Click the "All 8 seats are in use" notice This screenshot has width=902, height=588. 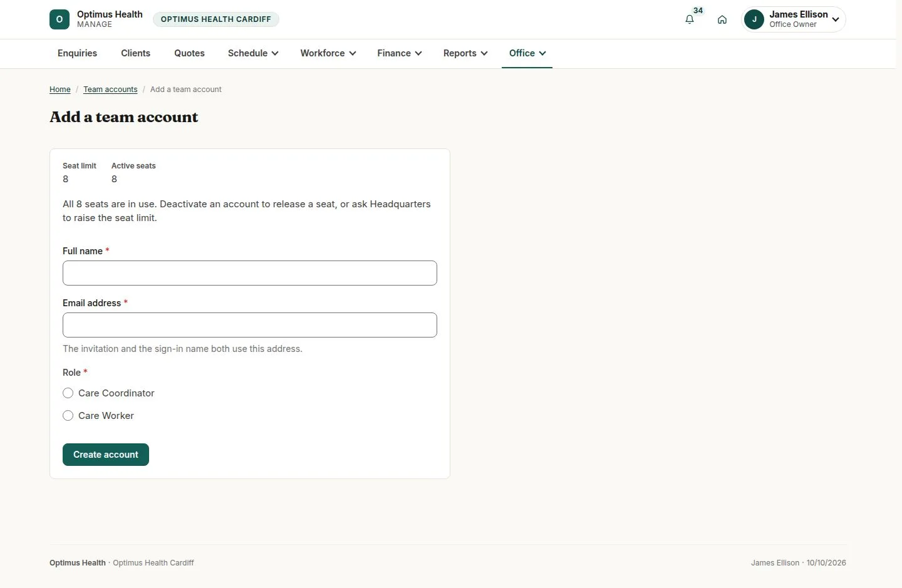click(x=247, y=211)
